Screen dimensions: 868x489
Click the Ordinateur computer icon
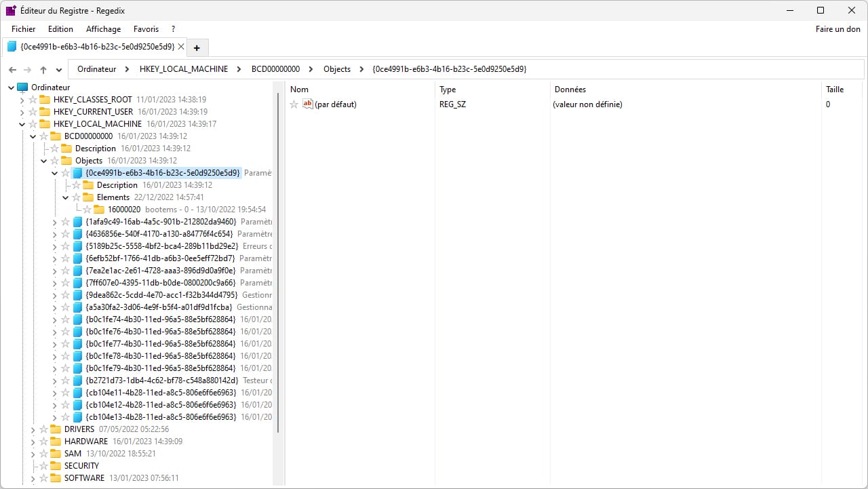tap(22, 87)
